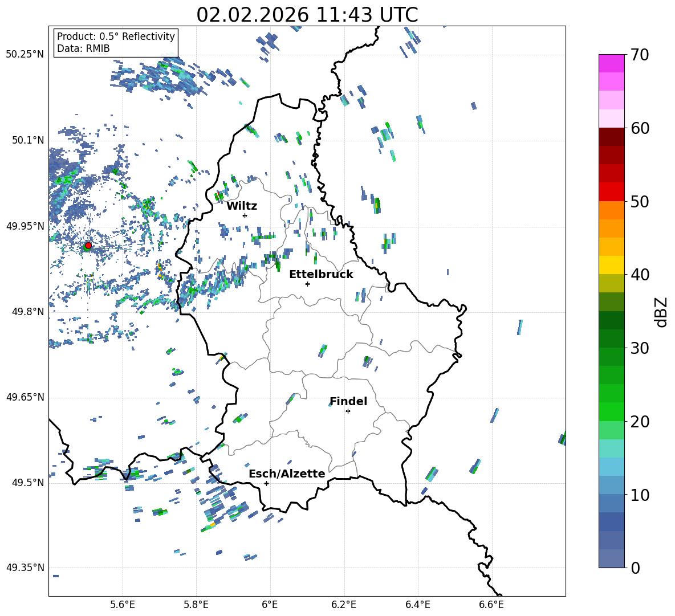Click the 49.65°N latitude label

point(25,397)
